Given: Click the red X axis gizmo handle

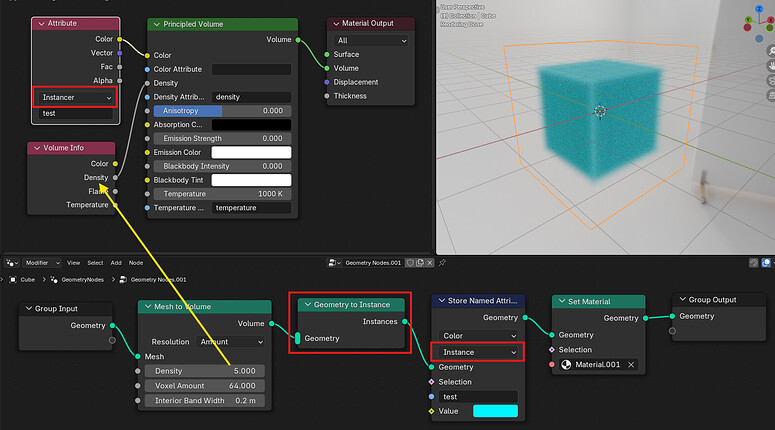Looking at the screenshot, I should click(x=771, y=20).
